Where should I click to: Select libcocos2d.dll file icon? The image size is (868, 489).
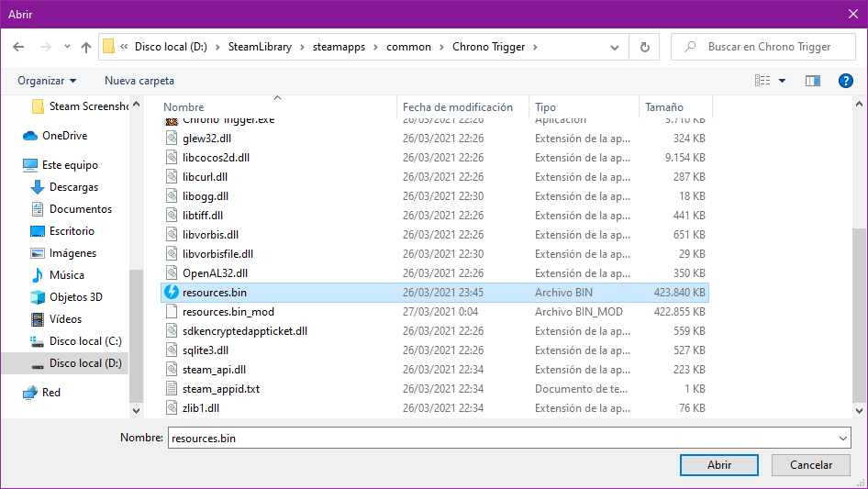pos(172,157)
